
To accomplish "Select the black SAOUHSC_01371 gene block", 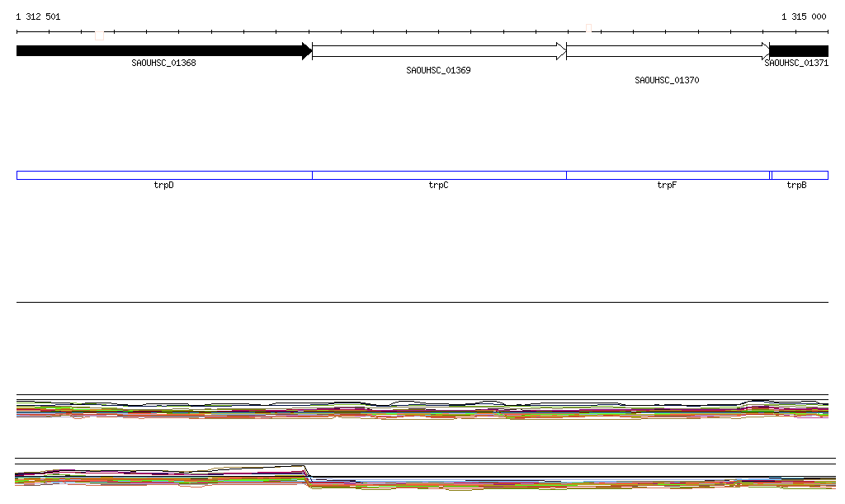I will [799, 51].
